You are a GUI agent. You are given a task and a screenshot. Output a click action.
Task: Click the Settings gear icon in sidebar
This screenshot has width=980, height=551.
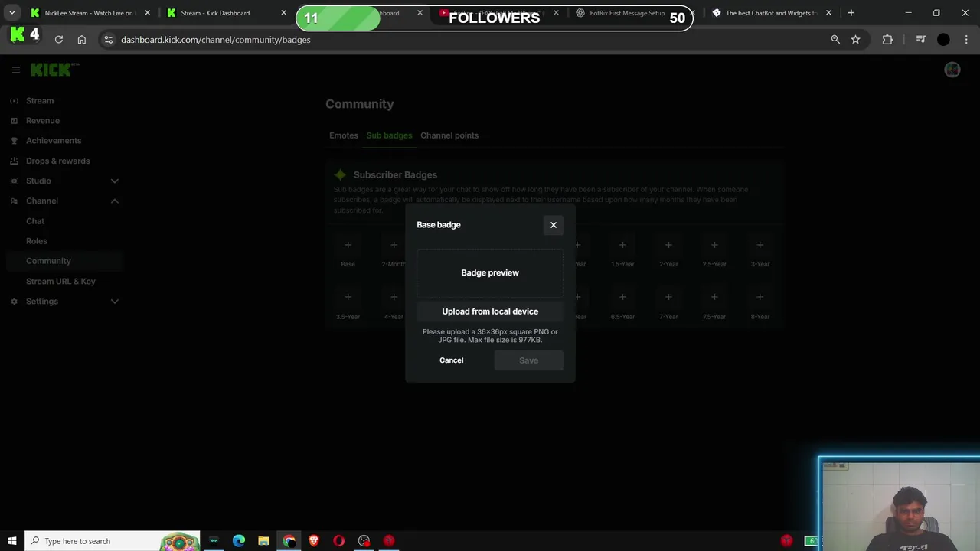pyautogui.click(x=14, y=302)
